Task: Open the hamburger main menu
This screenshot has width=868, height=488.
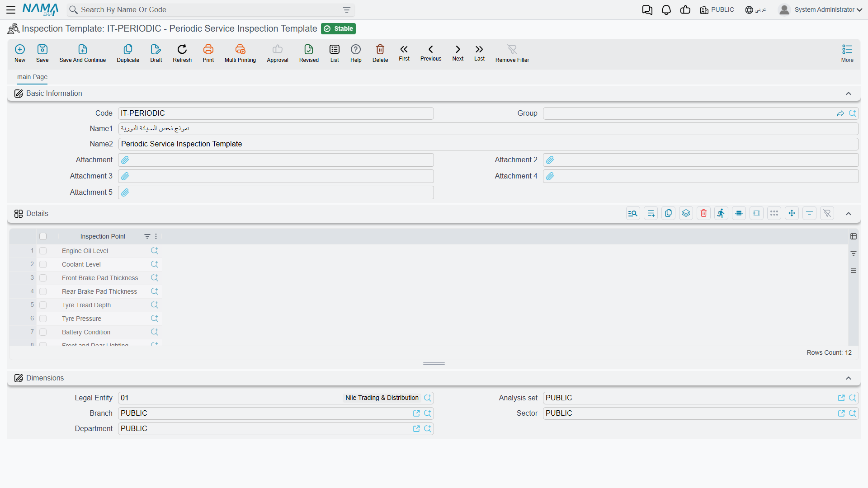Action: (11, 10)
